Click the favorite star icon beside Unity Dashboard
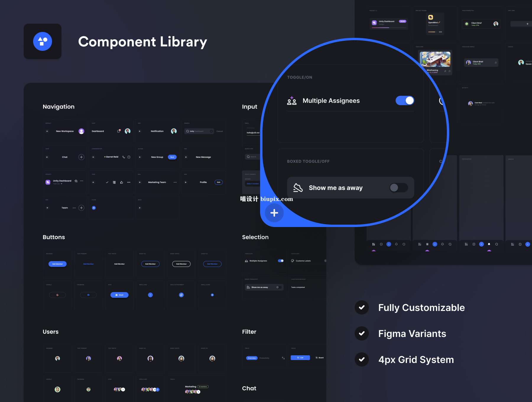This screenshot has width=532, height=402. [76, 181]
